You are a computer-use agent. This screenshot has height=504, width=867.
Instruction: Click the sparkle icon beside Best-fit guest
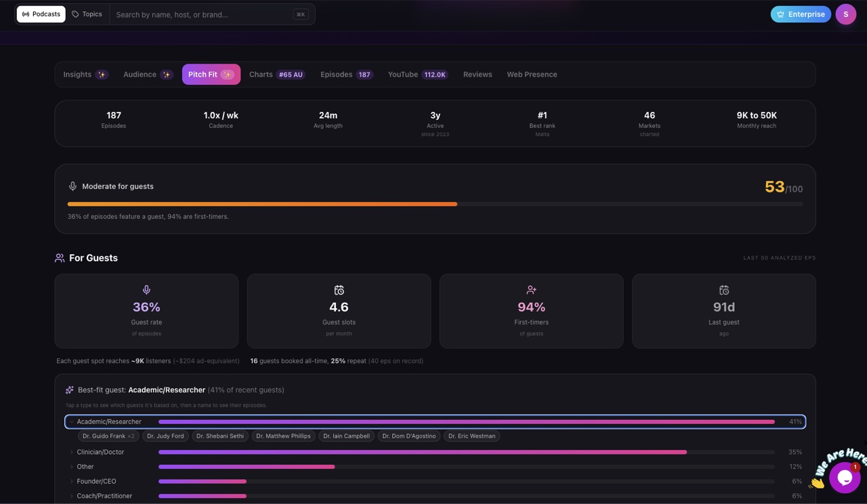pyautogui.click(x=69, y=390)
